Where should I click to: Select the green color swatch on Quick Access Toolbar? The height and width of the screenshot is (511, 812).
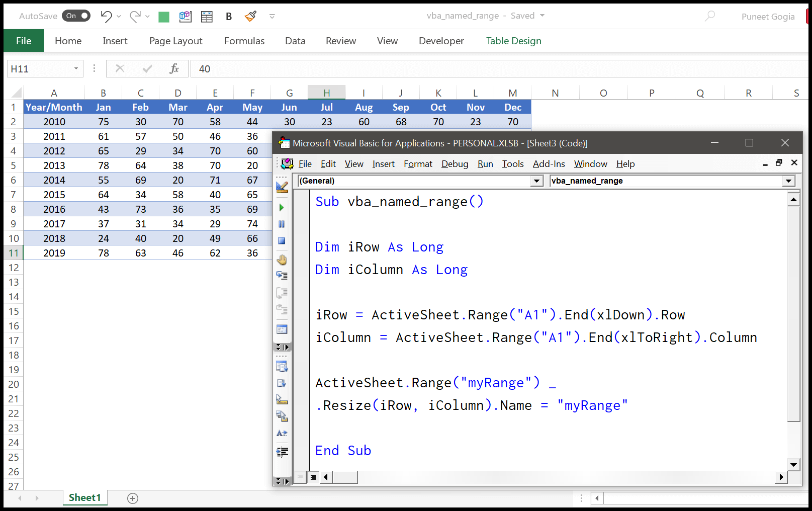[163, 16]
